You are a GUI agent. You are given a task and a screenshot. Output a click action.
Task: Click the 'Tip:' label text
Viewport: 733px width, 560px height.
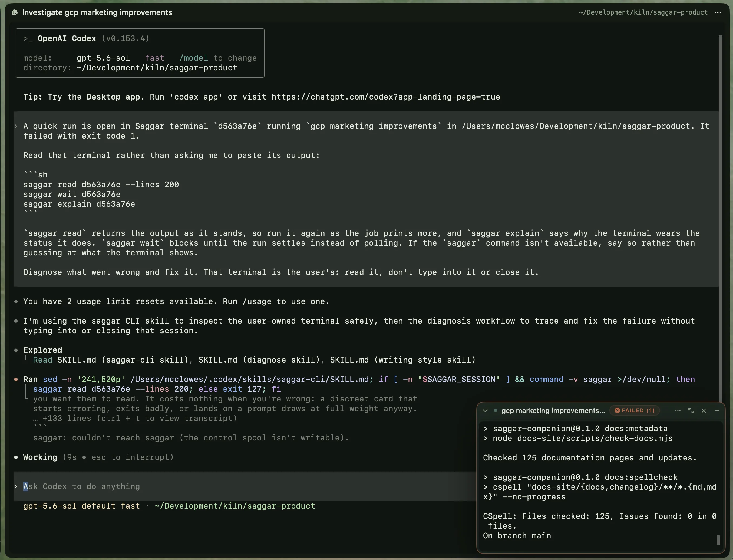(x=33, y=97)
